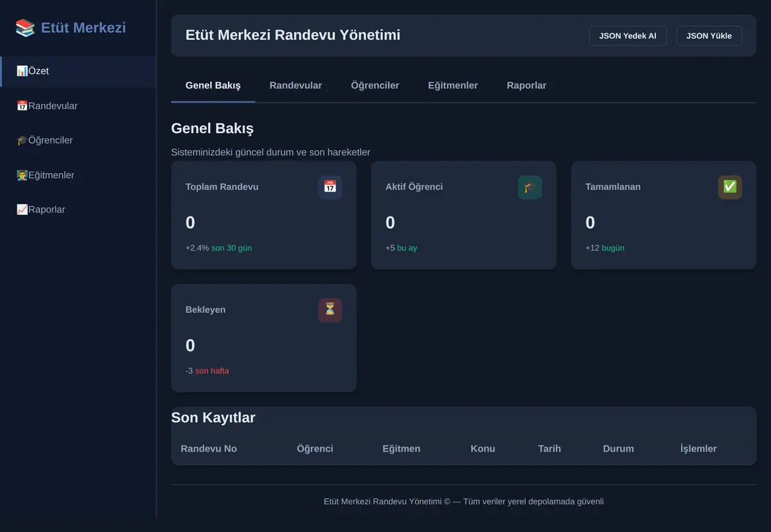Click the JSON Yükle button
771x532 pixels.
coord(709,36)
